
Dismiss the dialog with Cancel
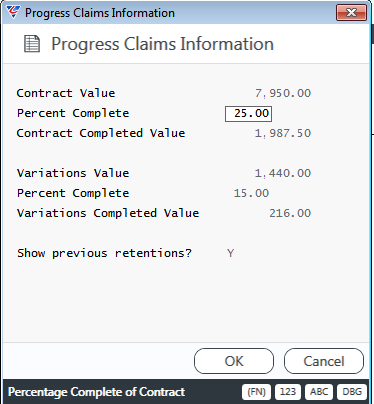point(324,361)
